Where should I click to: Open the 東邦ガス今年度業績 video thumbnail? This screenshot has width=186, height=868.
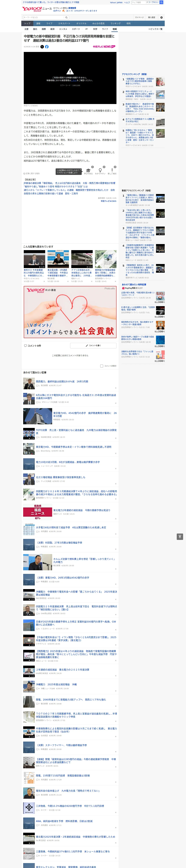click(x=34, y=259)
